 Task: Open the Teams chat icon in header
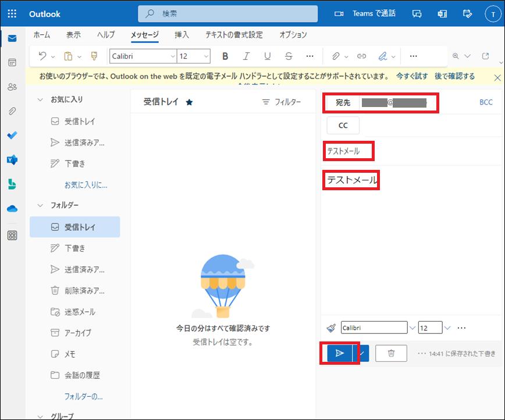pos(417,14)
